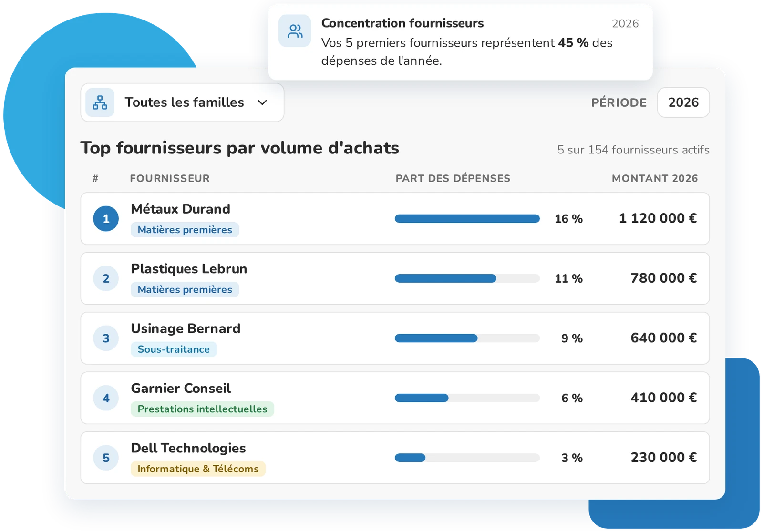
Task: Click the PART DES DÉPENSES column header
Action: pos(453,178)
